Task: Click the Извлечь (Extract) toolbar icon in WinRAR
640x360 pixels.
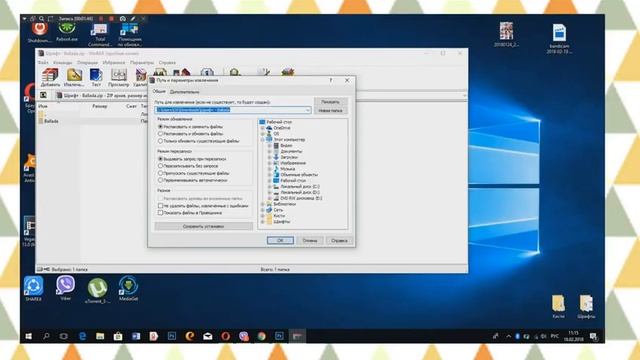Action: (x=74, y=78)
